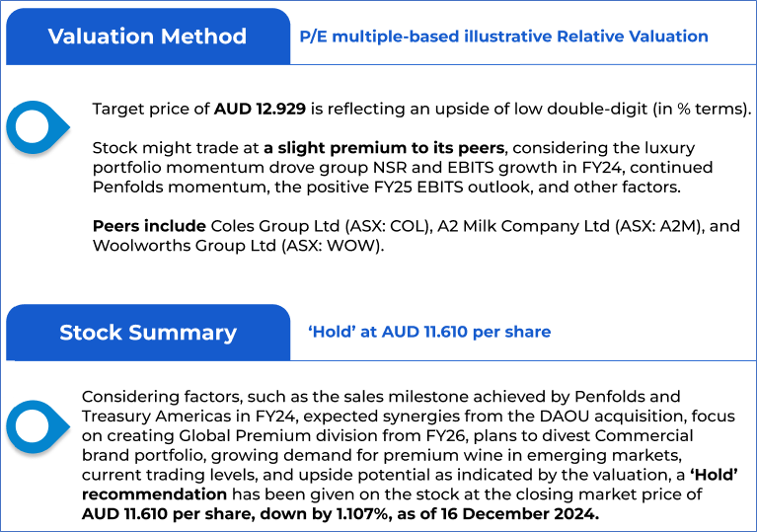Click the blue pin icon beside Stock Summary text
The image size is (757, 532).
(38, 426)
